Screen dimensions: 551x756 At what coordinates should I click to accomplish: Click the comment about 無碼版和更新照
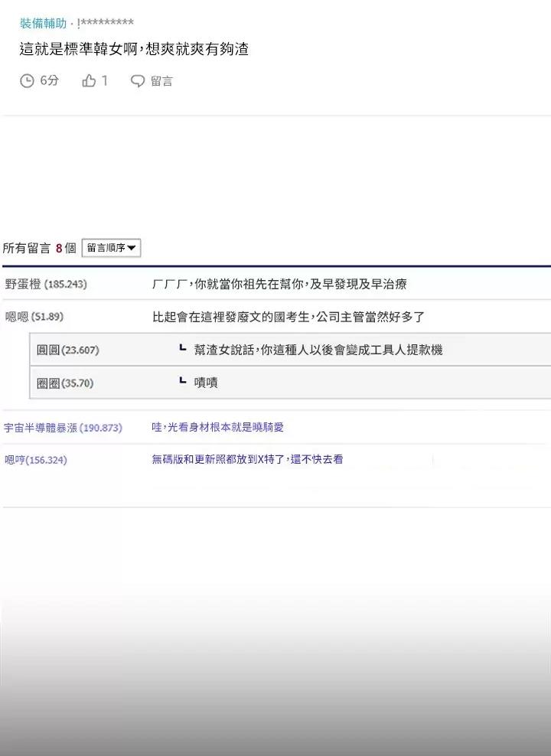click(x=247, y=460)
